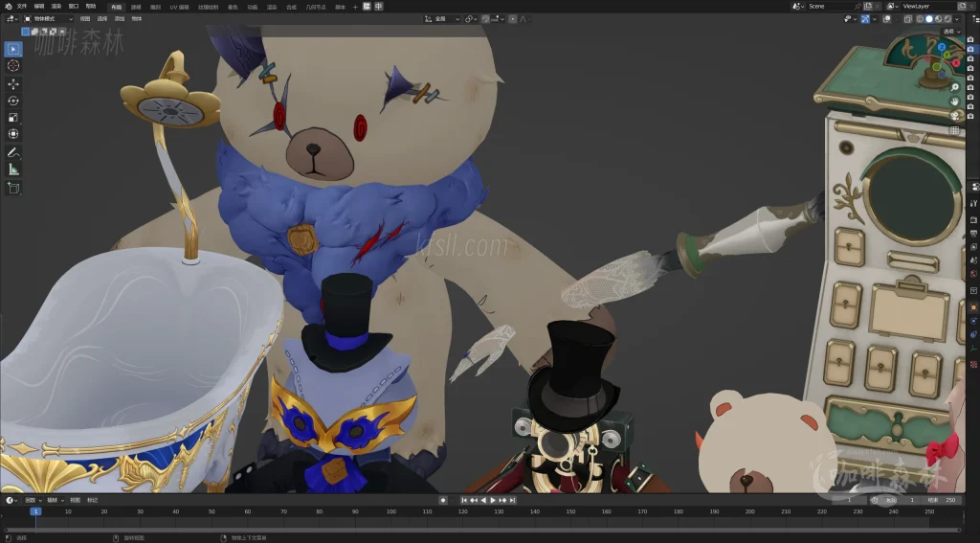
Task: Open the 全局 transform orientation dropdown
Action: (442, 19)
